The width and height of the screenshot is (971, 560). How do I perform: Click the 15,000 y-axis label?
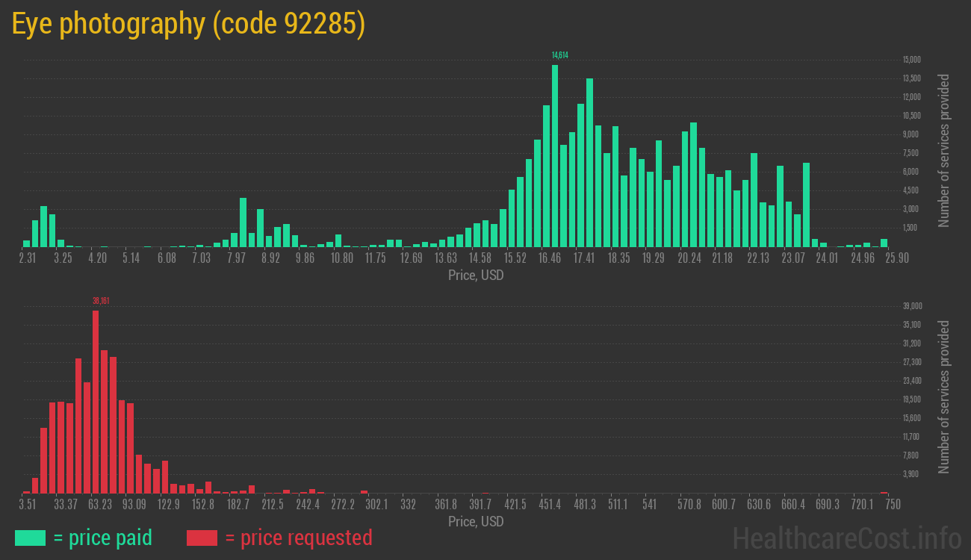click(x=911, y=60)
